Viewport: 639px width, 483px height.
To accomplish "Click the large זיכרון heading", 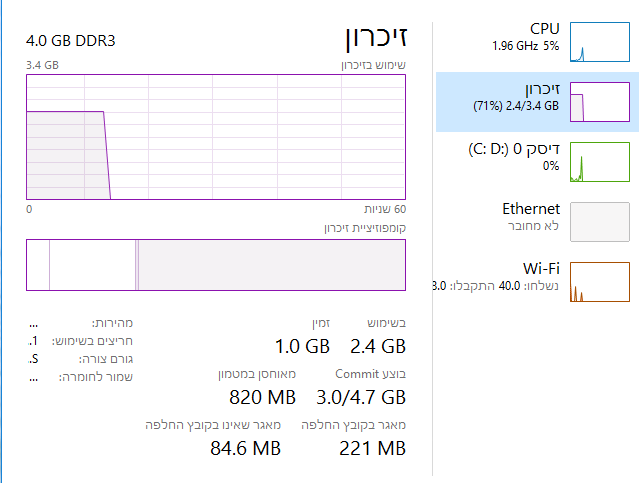I will (375, 40).
